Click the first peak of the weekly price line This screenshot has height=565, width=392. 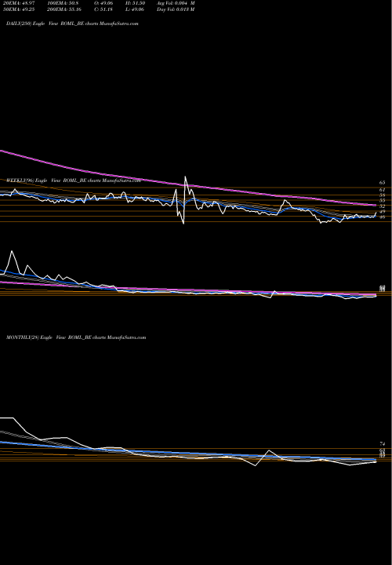pos(12,251)
